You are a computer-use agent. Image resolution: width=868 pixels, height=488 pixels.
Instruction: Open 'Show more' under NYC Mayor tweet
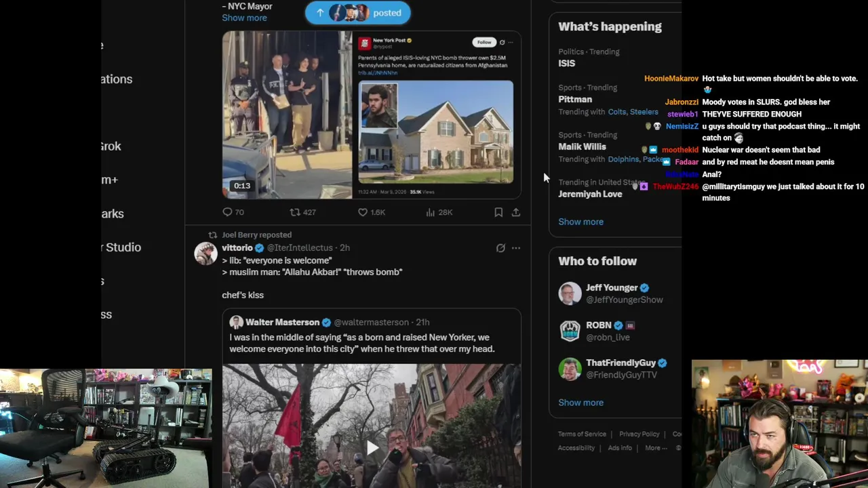point(244,18)
